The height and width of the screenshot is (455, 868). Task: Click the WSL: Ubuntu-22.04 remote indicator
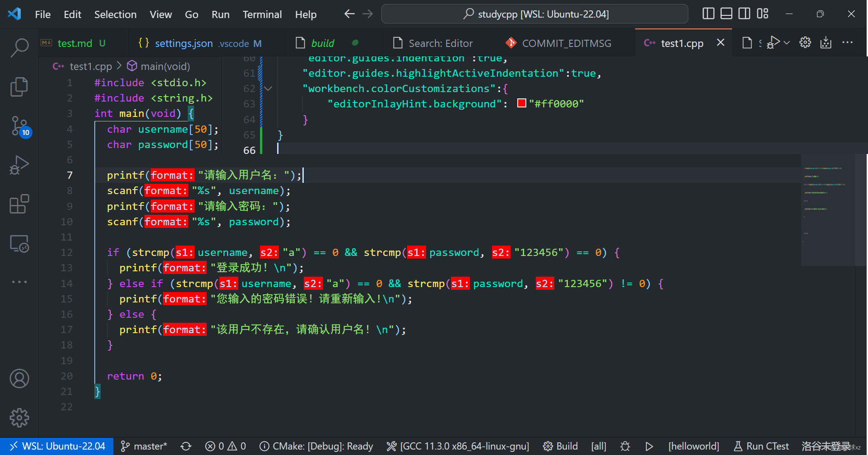coord(56,446)
